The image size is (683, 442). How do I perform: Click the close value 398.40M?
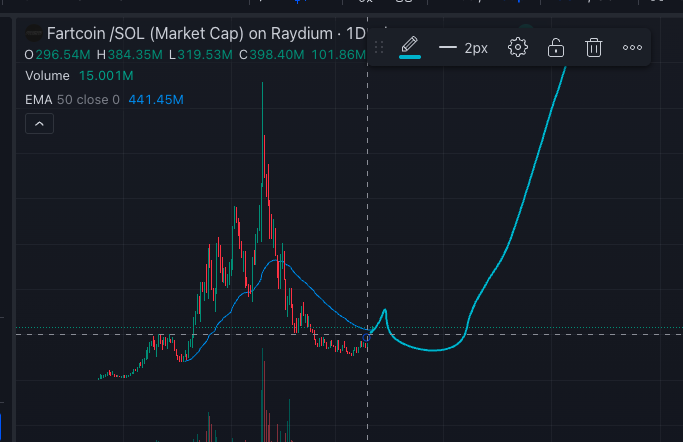[x=277, y=55]
